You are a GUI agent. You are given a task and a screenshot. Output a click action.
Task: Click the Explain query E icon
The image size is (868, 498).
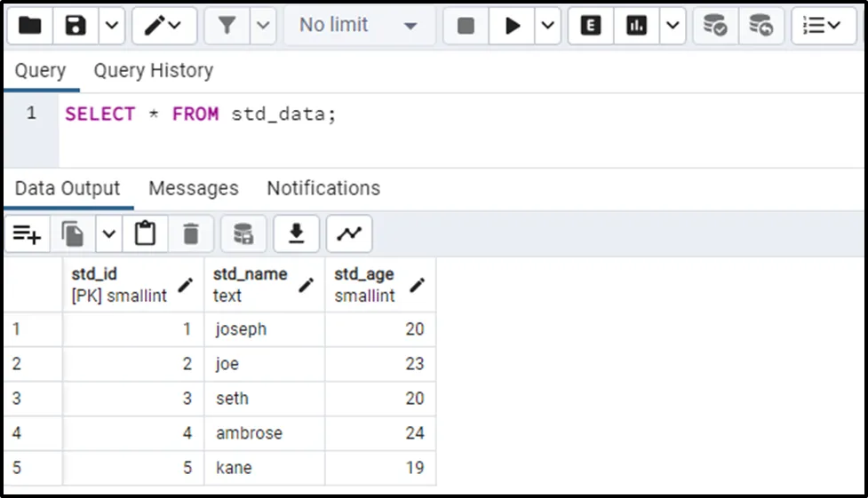(590, 26)
